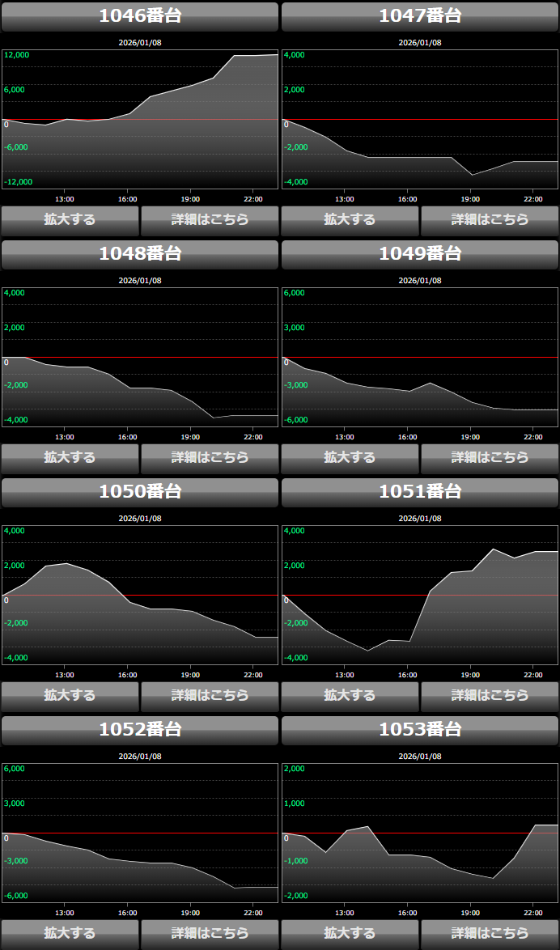Enlarge the 1051 machine graph
560x950 pixels.
[x=350, y=695]
